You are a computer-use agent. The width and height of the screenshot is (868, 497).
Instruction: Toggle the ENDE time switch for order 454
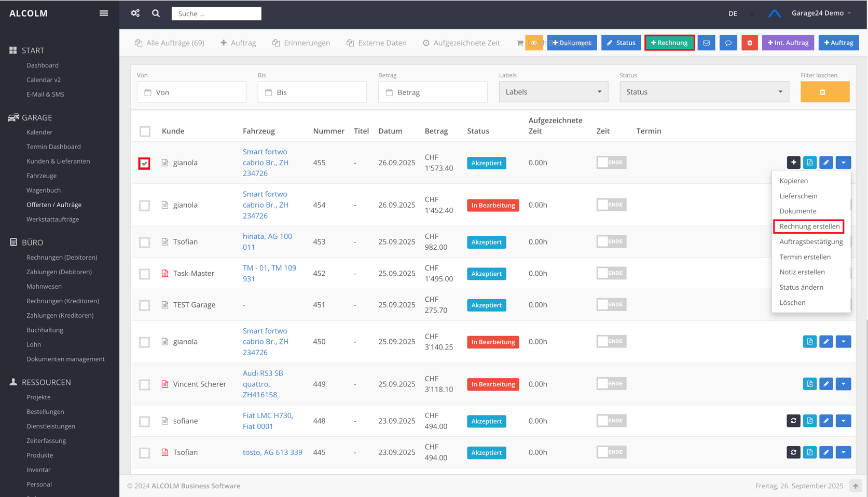[611, 205]
